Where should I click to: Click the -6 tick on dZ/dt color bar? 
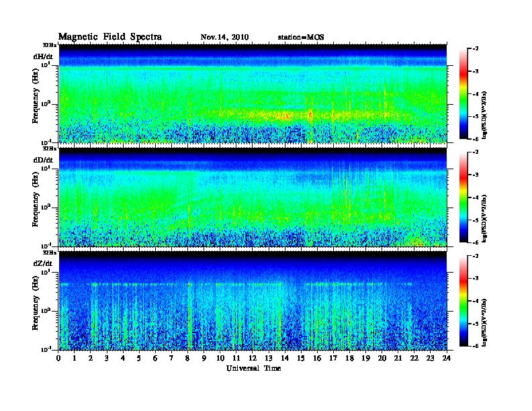pyautogui.click(x=476, y=346)
